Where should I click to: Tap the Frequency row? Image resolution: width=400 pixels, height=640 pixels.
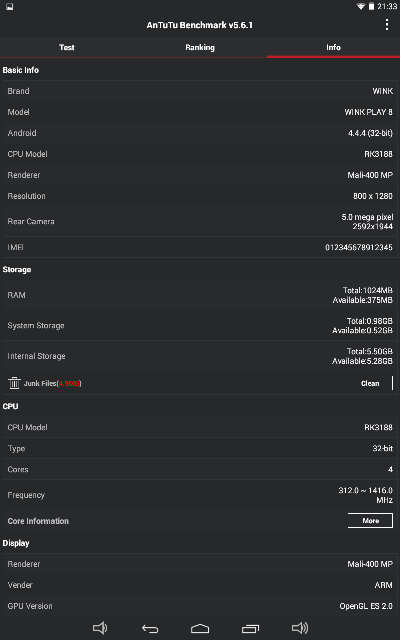pyautogui.click(x=200, y=495)
